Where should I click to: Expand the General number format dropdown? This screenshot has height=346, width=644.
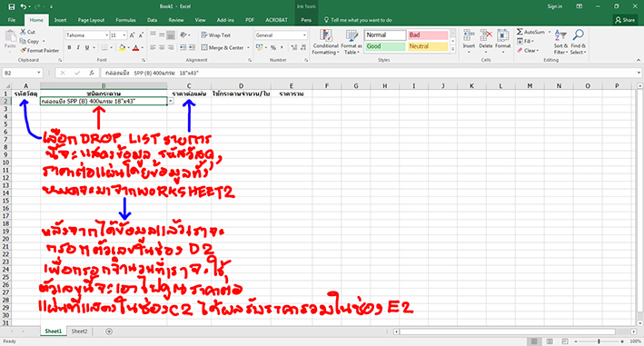304,35
